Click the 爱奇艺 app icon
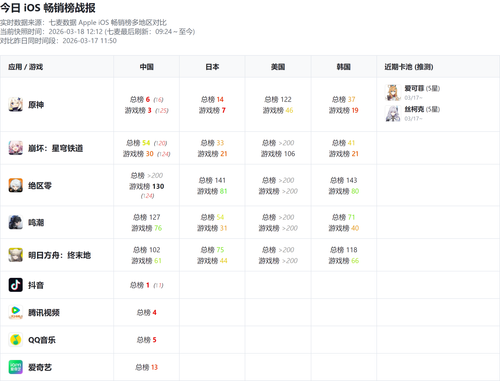Image resolution: width=500 pixels, height=381 pixels. click(x=15, y=367)
